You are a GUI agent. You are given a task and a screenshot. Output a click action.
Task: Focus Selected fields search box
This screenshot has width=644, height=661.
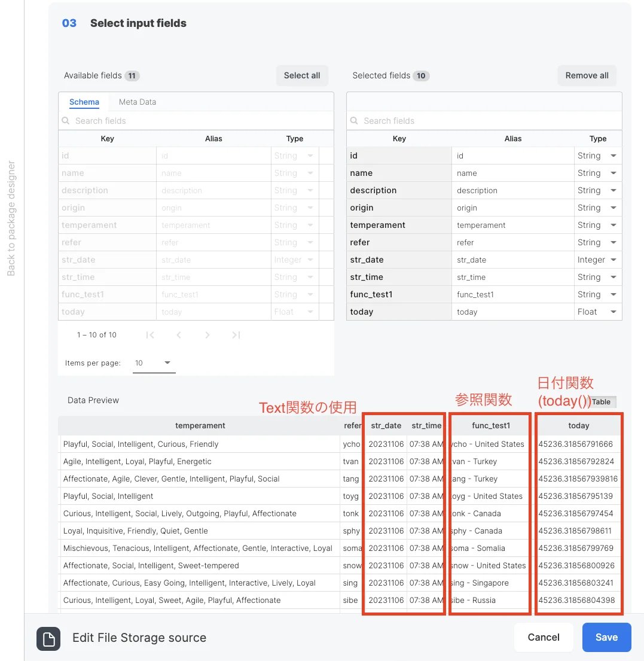point(484,121)
